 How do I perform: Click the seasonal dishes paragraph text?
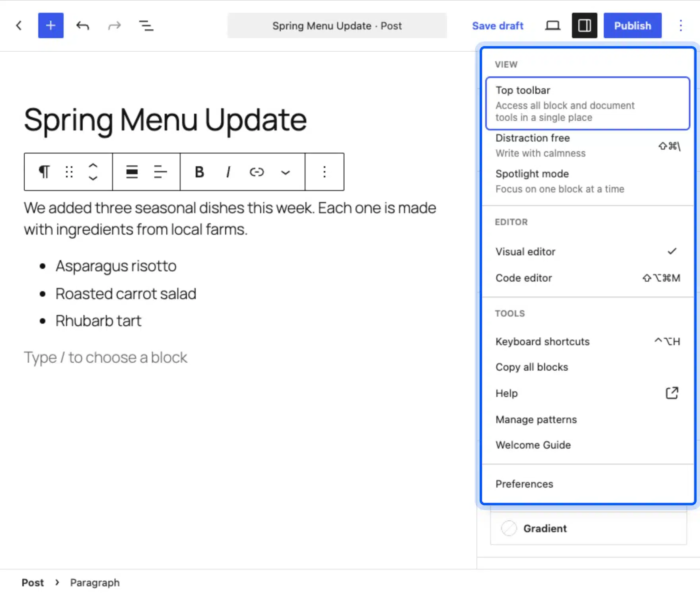click(x=230, y=218)
